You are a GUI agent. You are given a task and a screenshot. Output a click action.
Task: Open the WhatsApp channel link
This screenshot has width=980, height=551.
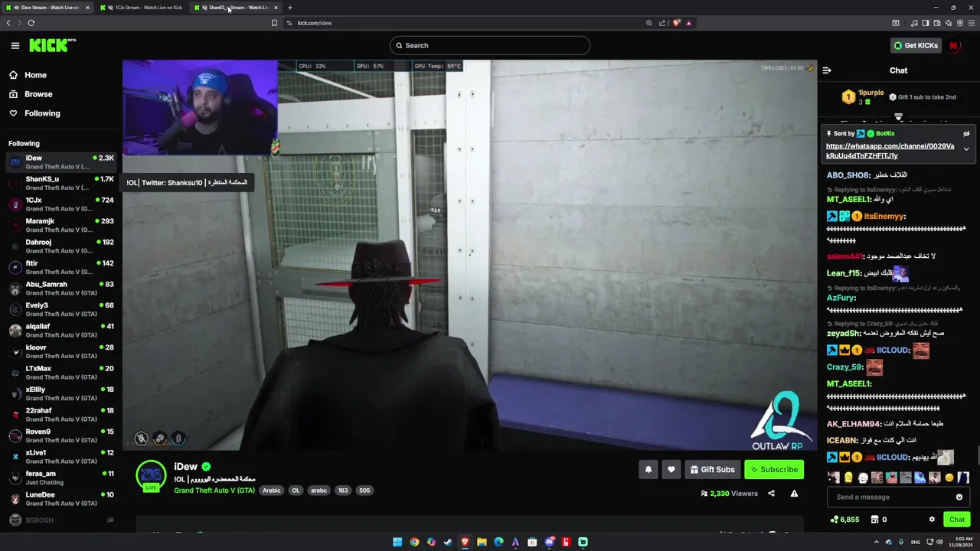(x=890, y=151)
